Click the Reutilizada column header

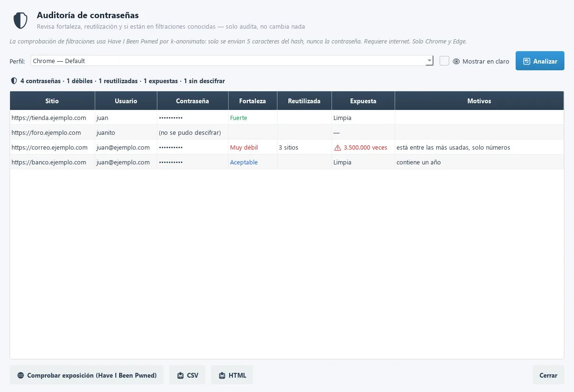(304, 101)
